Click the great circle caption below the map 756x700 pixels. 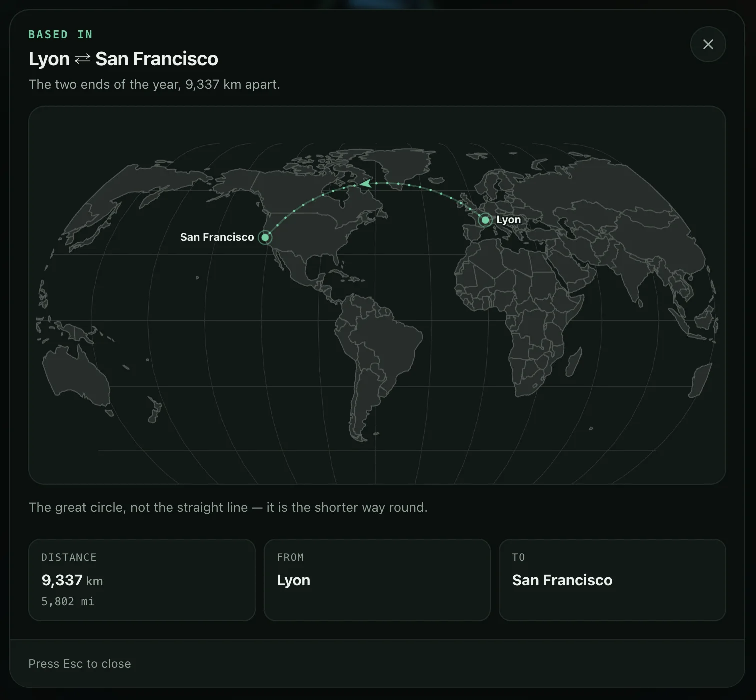[x=228, y=507]
